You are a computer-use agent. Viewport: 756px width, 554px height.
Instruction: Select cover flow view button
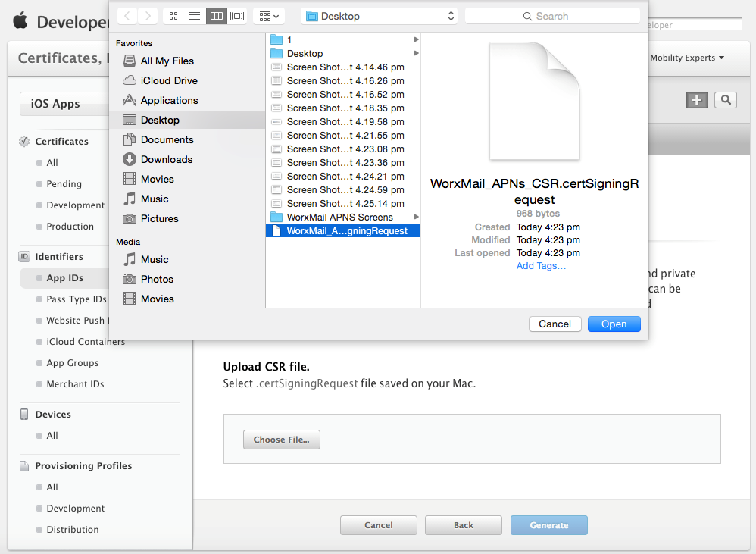[237, 16]
